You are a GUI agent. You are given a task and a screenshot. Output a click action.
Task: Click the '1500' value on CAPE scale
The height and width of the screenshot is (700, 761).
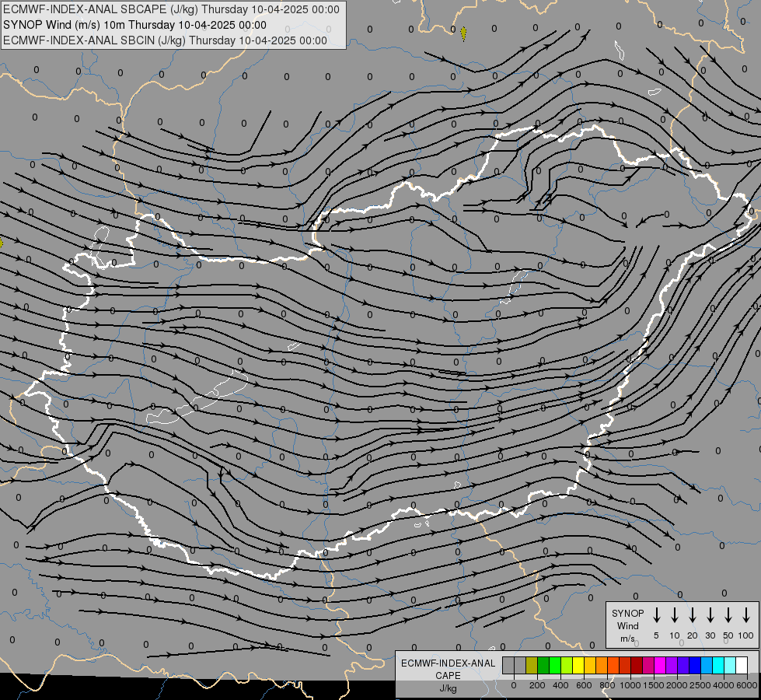tap(654, 685)
